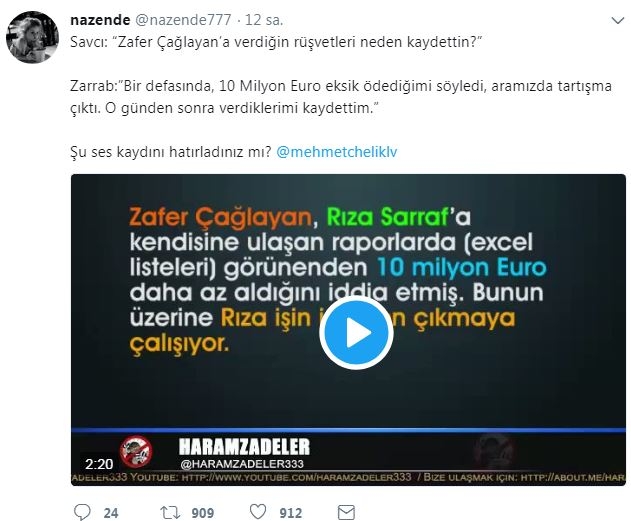
Task: Retweet using the retweet arrows icon
Action: click(170, 513)
